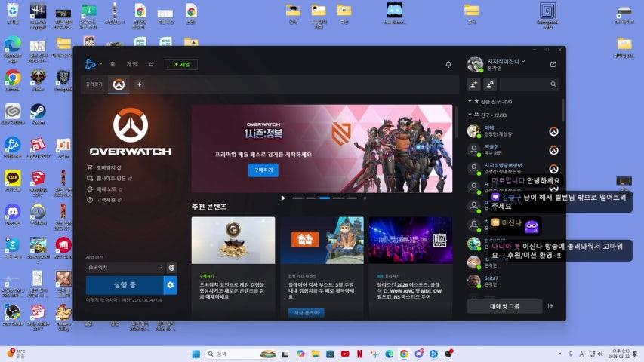Click the Overwatch icon beside friend 역물헌
This screenshot has height=362, width=644.
point(553,150)
